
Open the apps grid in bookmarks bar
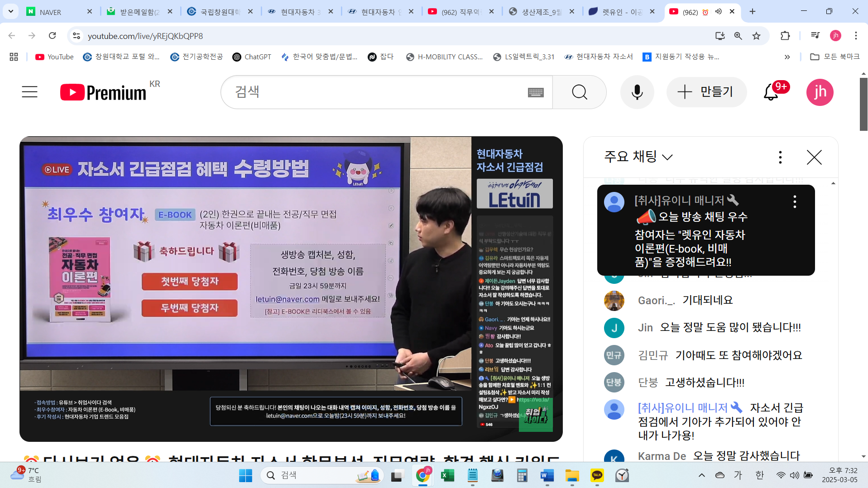tap(14, 57)
